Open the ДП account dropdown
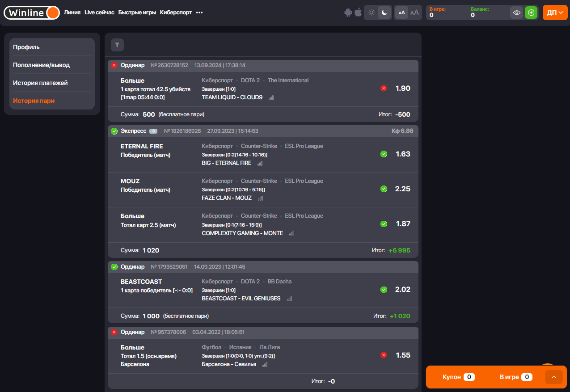Viewport: 570px width, 392px height. (x=555, y=13)
